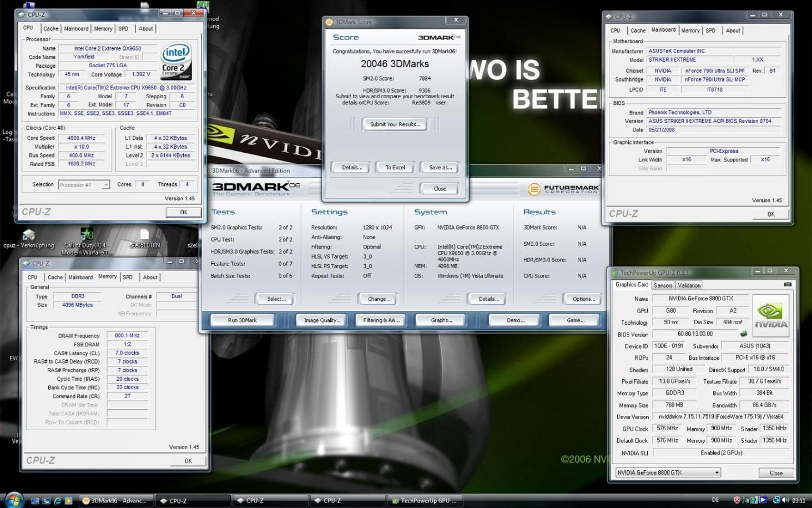Open the NVIDIA GeForce 8800 GTX card dropdown

pos(668,472)
